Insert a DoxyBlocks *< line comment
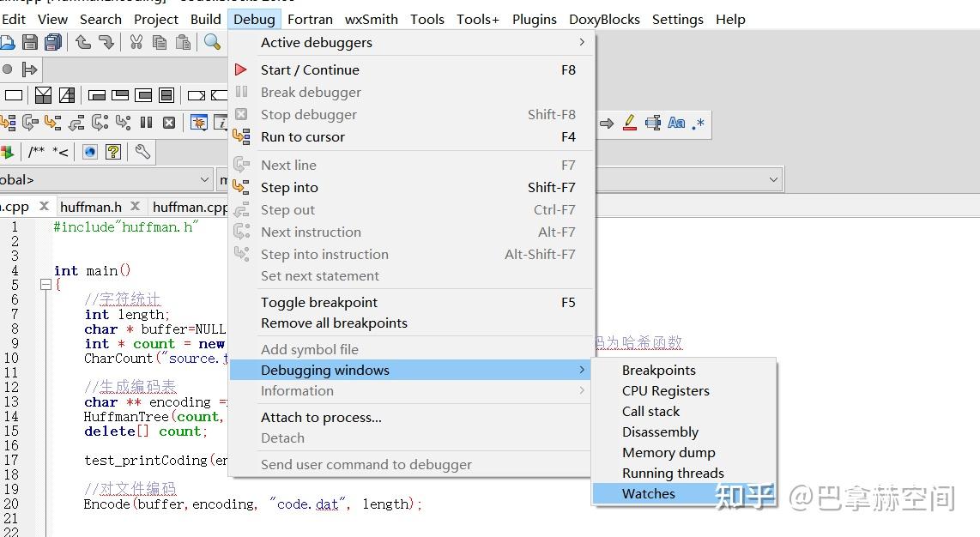The height and width of the screenshot is (537, 980). pos(61,152)
